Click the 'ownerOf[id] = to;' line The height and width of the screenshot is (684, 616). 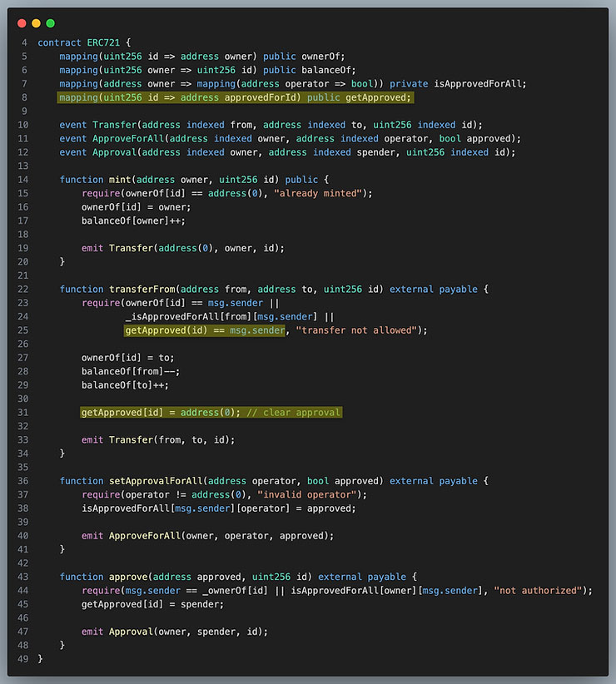coord(128,358)
